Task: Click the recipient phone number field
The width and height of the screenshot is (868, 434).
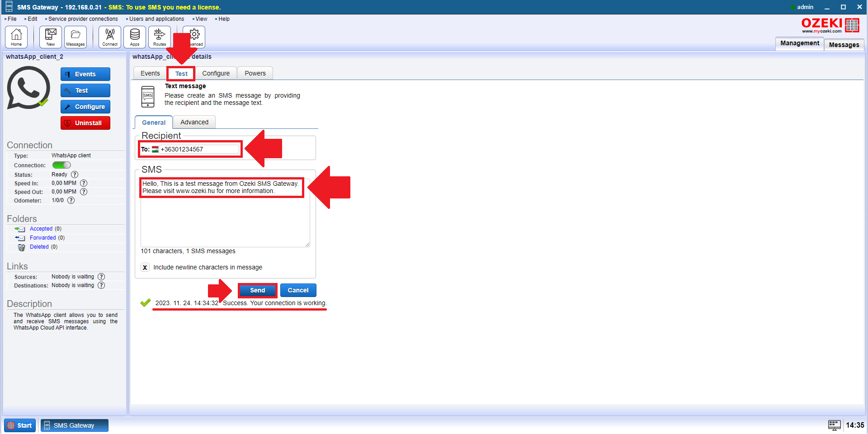Action: [199, 149]
